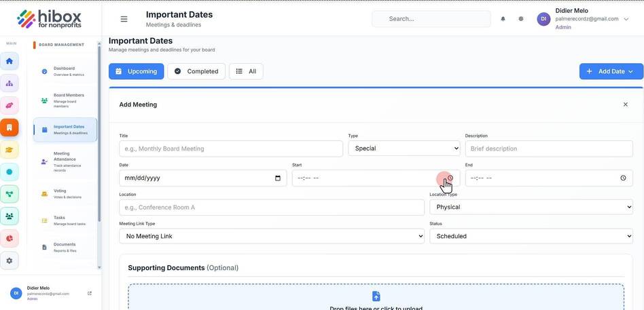644x310 pixels.
Task: Close the Add Meeting panel
Action: (x=625, y=104)
